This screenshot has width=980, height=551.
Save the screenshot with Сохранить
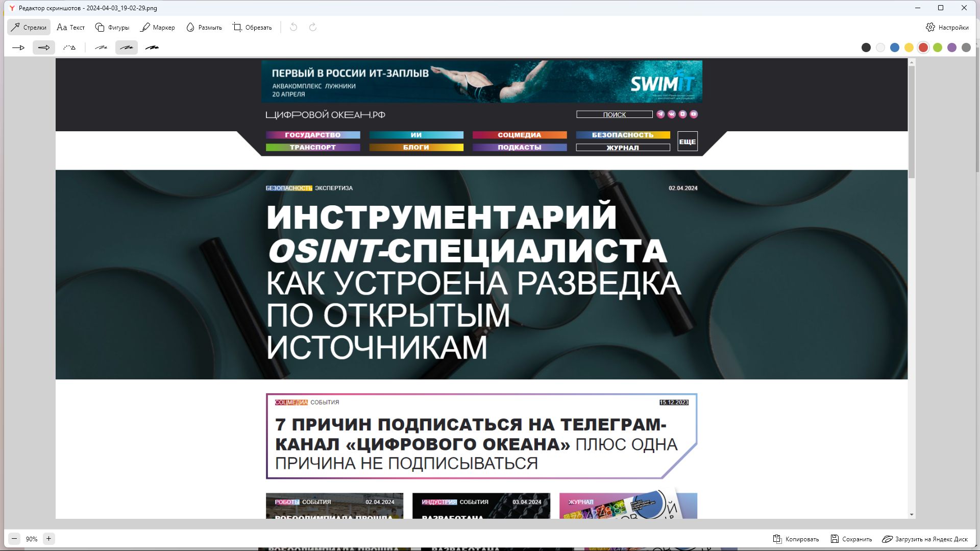(x=851, y=539)
